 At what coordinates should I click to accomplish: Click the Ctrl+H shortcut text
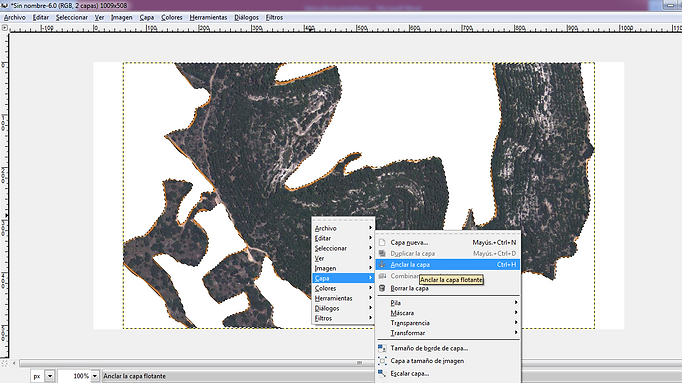506,264
